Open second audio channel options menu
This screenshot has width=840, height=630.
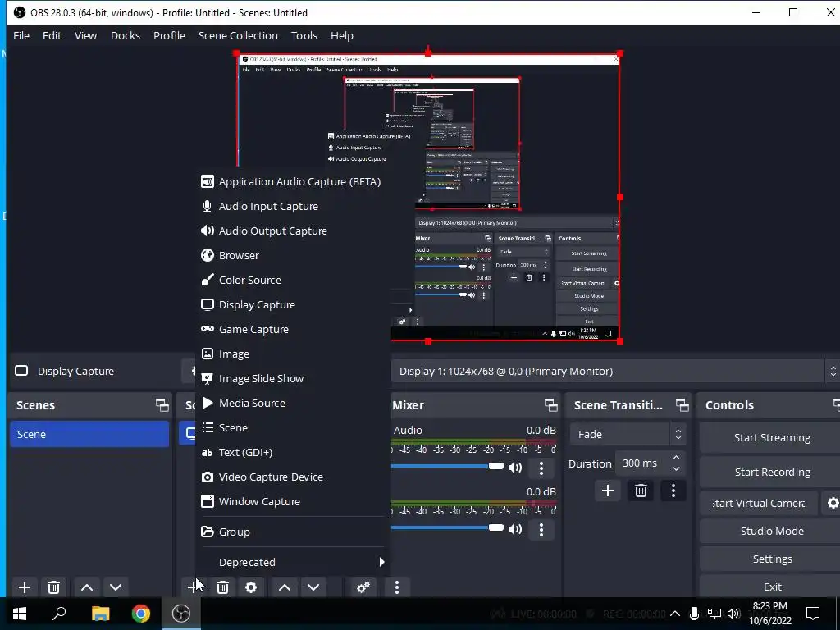coord(541,529)
